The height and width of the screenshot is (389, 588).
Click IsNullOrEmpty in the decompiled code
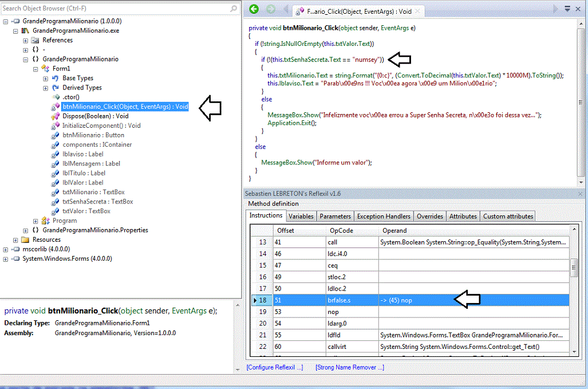302,44
